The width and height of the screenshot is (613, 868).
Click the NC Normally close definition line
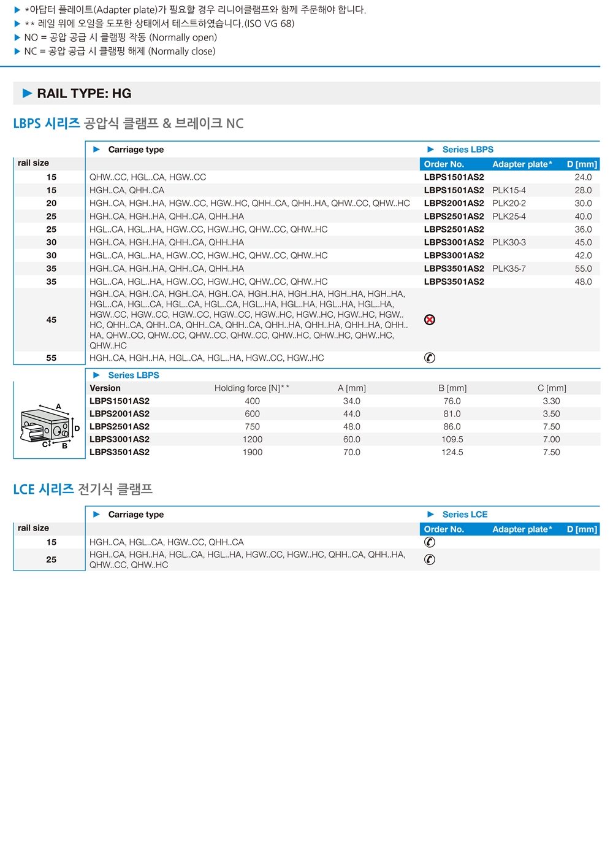[x=120, y=52]
